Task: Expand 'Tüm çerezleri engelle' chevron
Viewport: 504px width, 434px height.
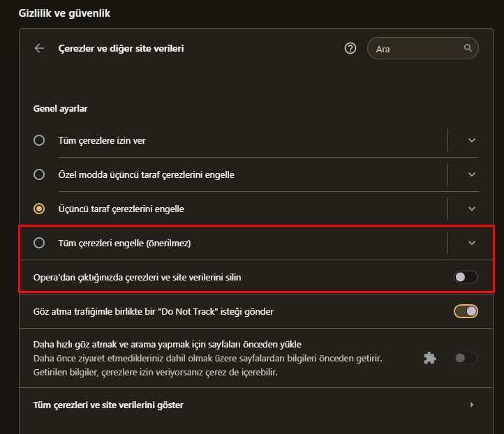Action: [x=472, y=243]
